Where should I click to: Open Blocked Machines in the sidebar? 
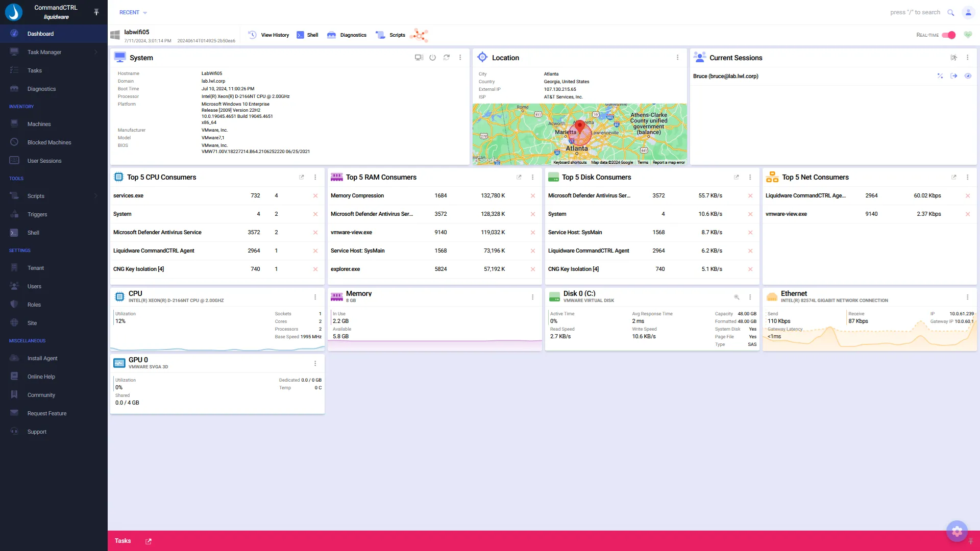coord(54,142)
